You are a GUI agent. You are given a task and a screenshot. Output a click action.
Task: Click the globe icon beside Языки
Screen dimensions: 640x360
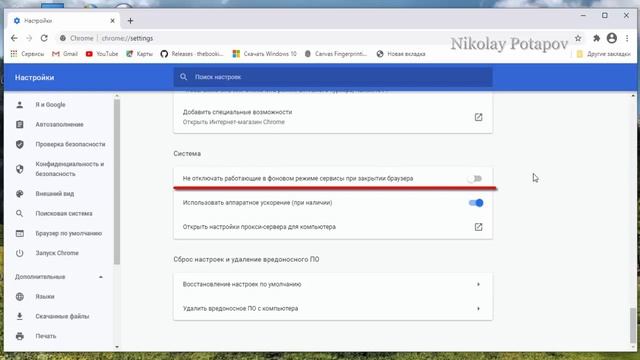pyautogui.click(x=20, y=297)
